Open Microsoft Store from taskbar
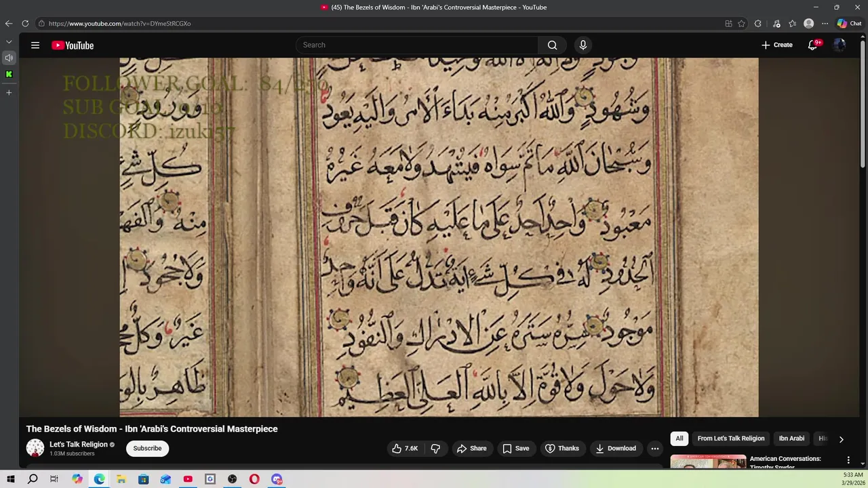This screenshot has width=868, height=488. point(144,479)
